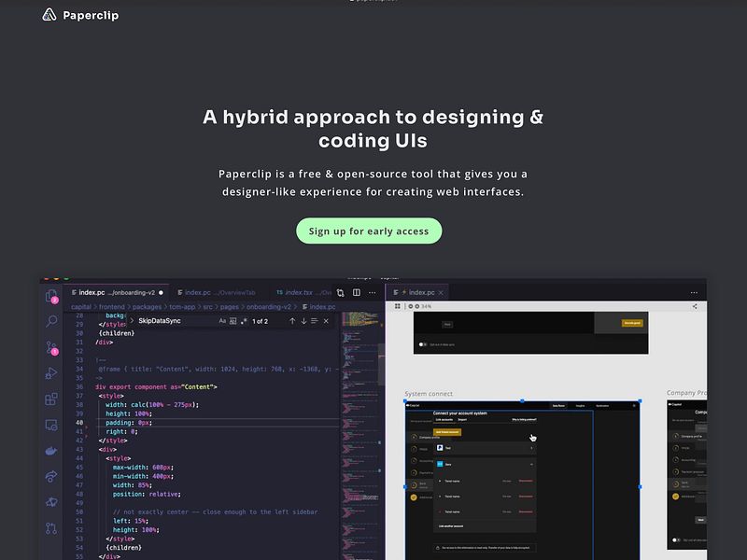Viewport: 747px width, 560px height.
Task: Click the tom-app breadcrumb segment
Action: (x=182, y=307)
